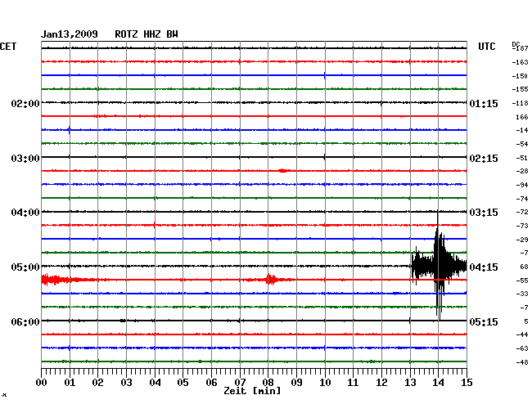Select minute 03 on the time axis
532x404 pixels.
tap(126, 382)
